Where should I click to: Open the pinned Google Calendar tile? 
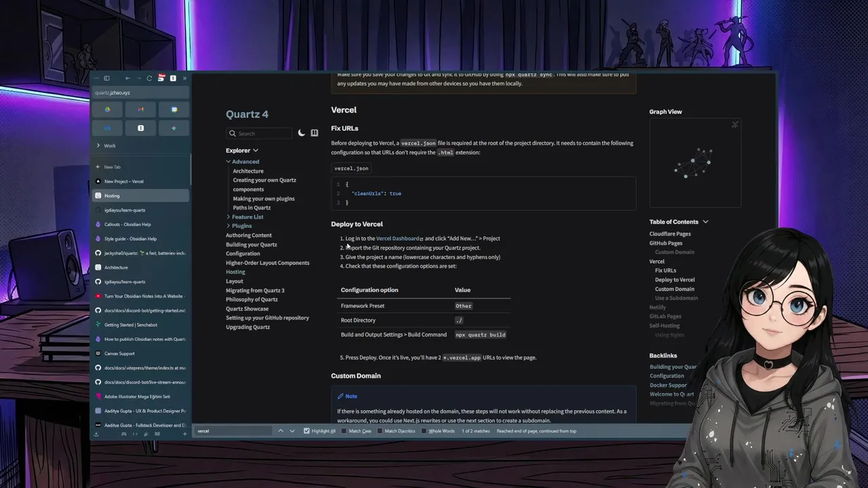click(x=174, y=109)
